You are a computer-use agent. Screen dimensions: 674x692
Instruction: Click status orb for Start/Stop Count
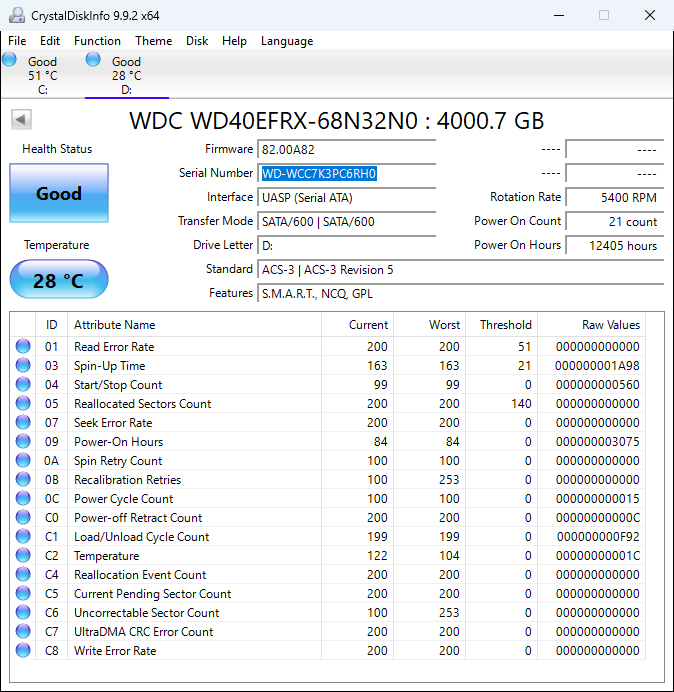pyautogui.click(x=23, y=384)
